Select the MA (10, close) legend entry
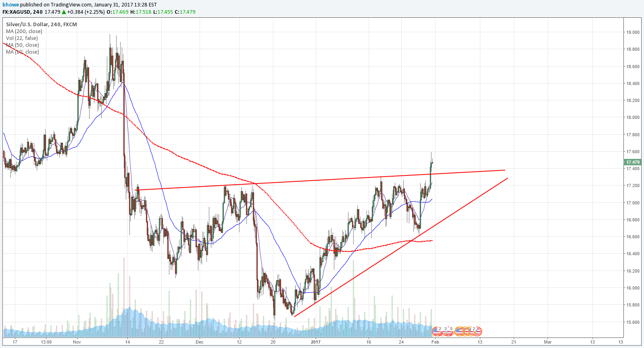Viewport: 644px width, 348px height. 23,52
